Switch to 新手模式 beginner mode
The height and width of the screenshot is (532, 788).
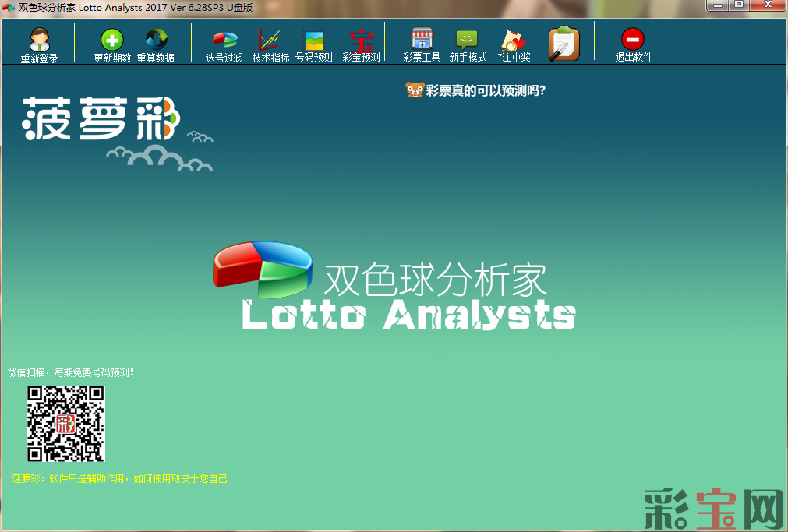pyautogui.click(x=468, y=41)
